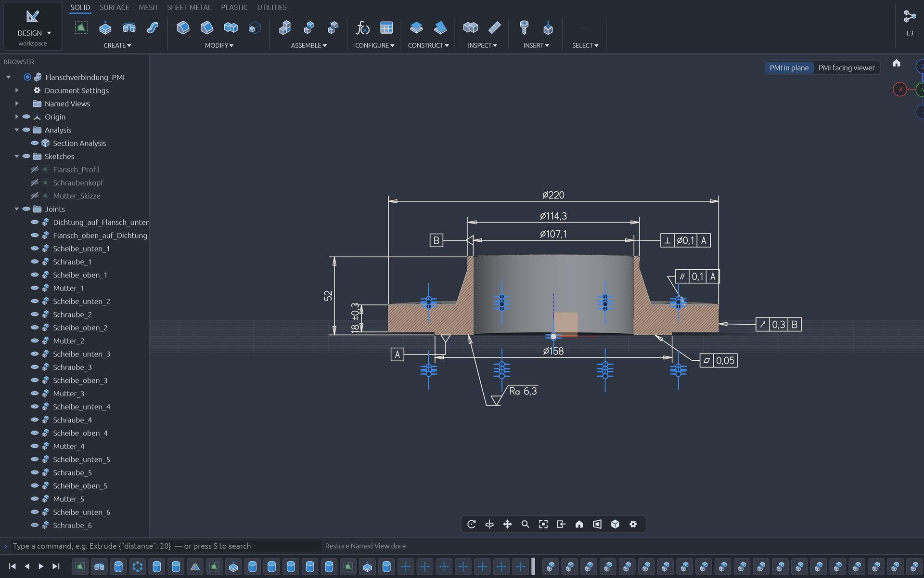This screenshot has width=924, height=578.
Task: Hide the Schraube_1 joint
Action: tap(35, 262)
